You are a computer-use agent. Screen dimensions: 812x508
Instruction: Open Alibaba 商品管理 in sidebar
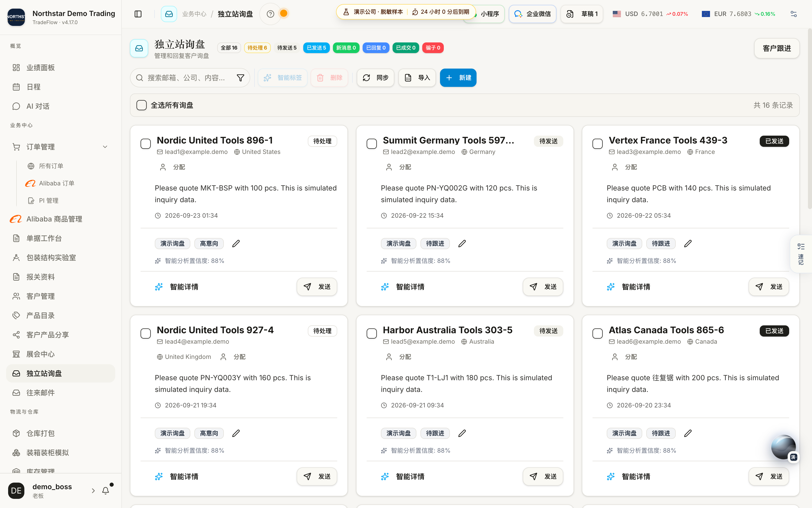[60, 219]
